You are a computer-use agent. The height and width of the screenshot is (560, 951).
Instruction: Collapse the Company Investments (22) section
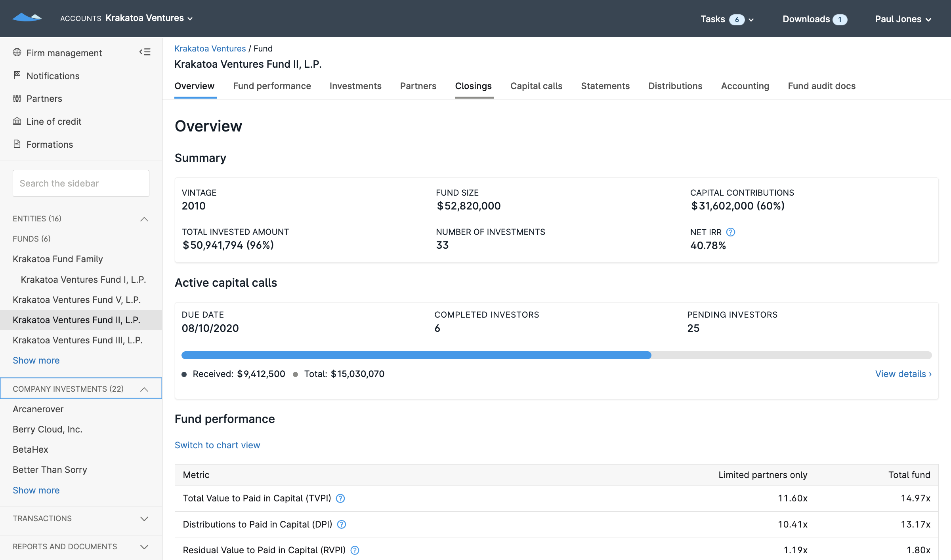pos(81,389)
